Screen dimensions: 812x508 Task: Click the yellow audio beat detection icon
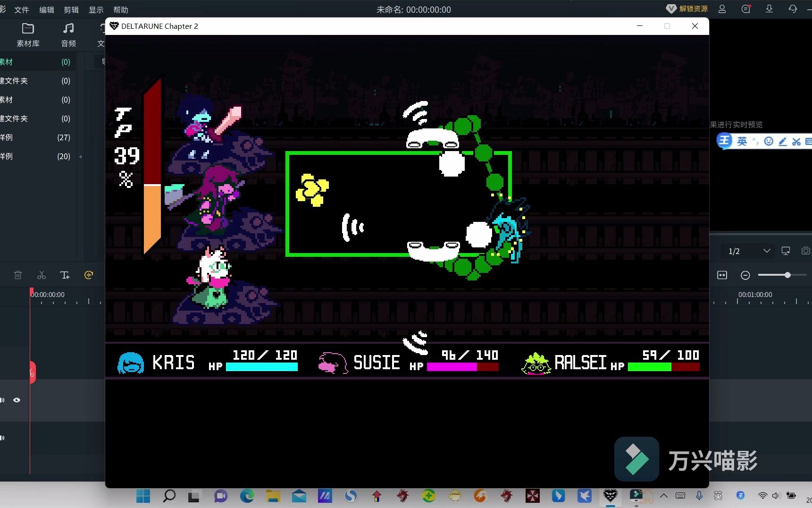[x=89, y=275]
